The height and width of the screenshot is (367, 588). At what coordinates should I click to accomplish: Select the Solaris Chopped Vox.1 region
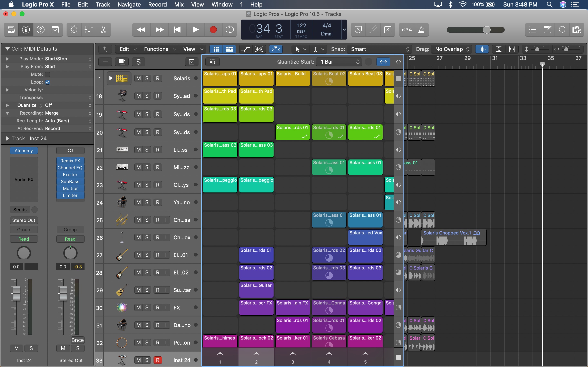pyautogui.click(x=453, y=237)
